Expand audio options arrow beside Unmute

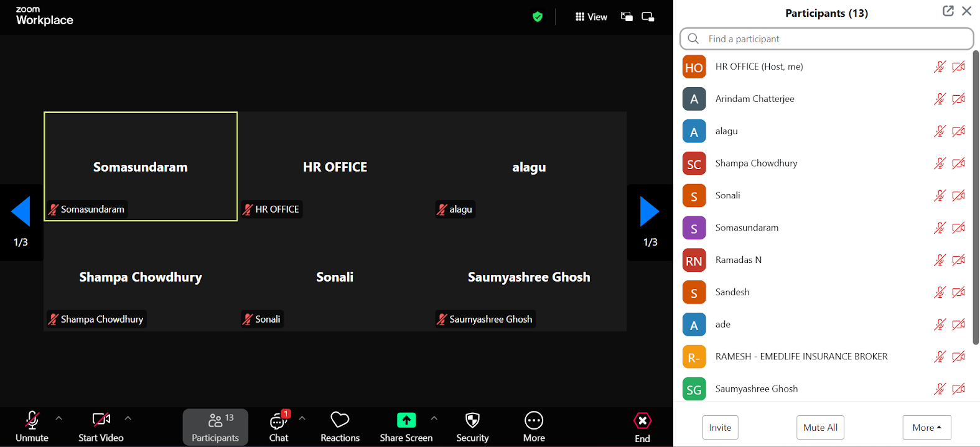59,418
